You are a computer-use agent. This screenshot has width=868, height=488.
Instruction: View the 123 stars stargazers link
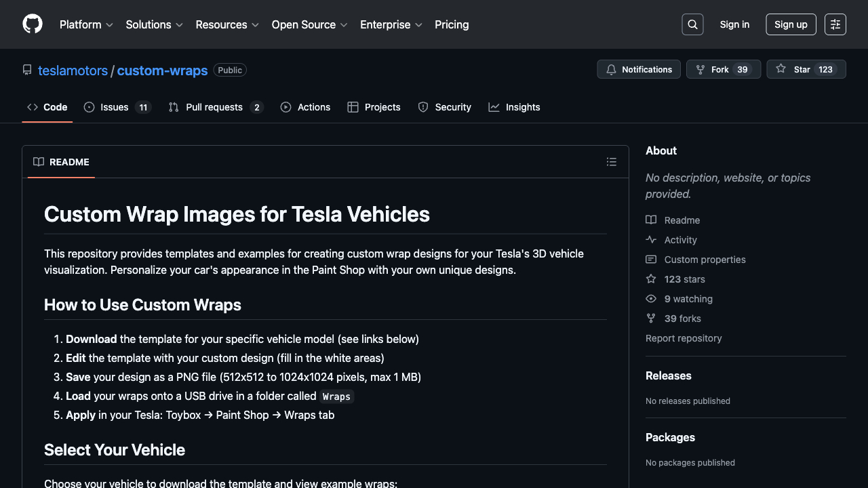[684, 279]
